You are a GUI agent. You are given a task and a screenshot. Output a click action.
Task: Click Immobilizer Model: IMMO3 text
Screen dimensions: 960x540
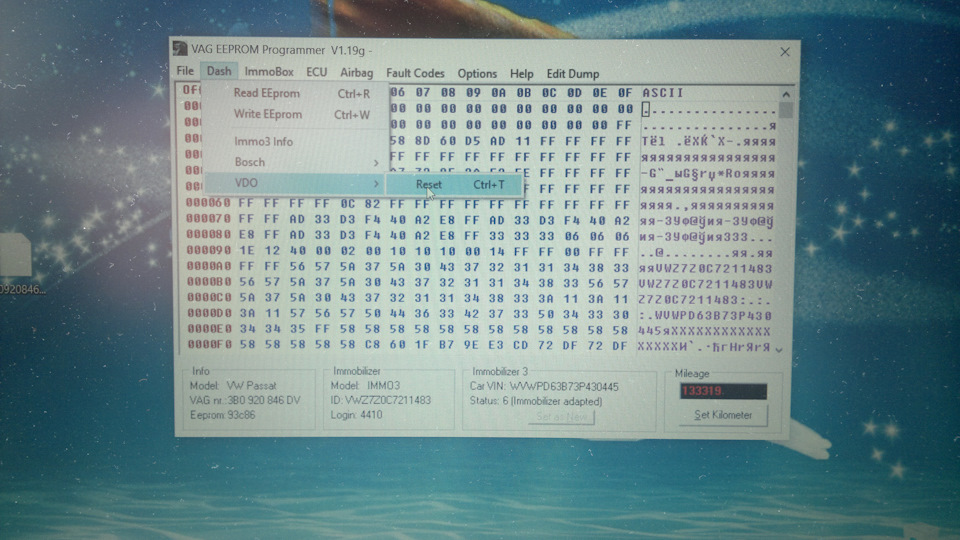point(365,386)
